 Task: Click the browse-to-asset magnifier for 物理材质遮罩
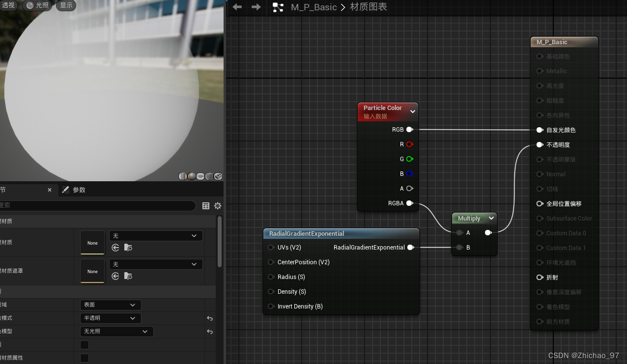(x=128, y=276)
